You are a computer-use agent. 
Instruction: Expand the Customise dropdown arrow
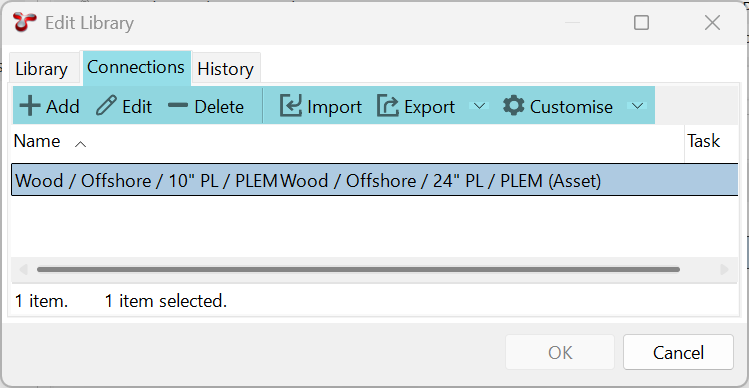[637, 106]
